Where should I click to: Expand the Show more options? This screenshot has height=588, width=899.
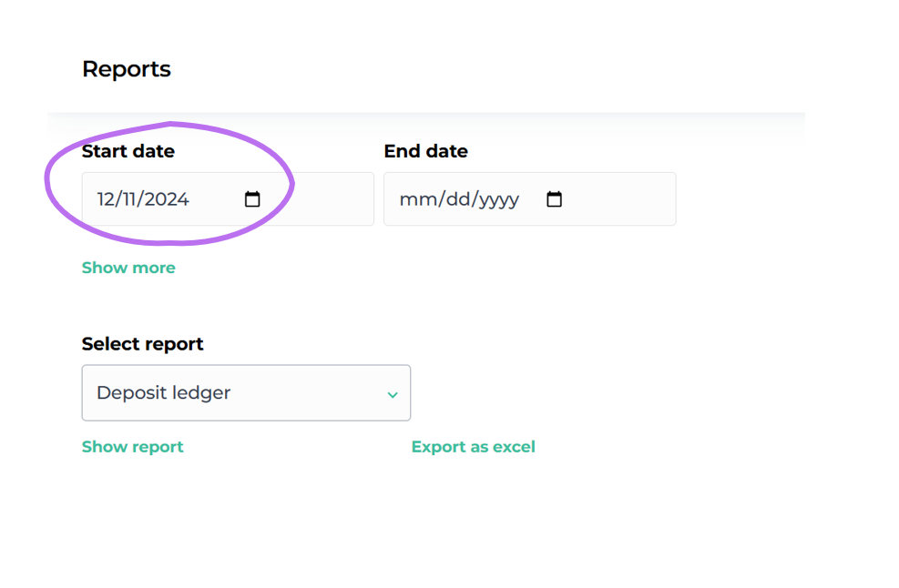[128, 268]
